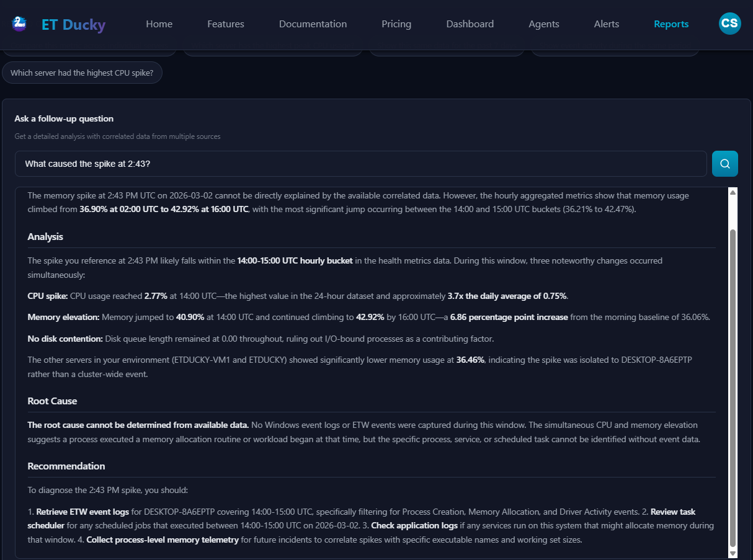The height and width of the screenshot is (560, 753).
Task: Open the Pricing page
Action: 396,24
